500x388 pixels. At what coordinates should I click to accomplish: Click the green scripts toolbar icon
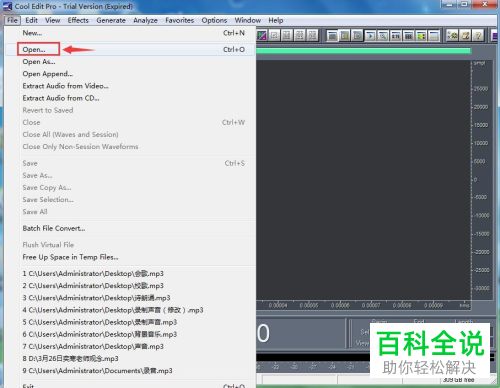(x=453, y=35)
